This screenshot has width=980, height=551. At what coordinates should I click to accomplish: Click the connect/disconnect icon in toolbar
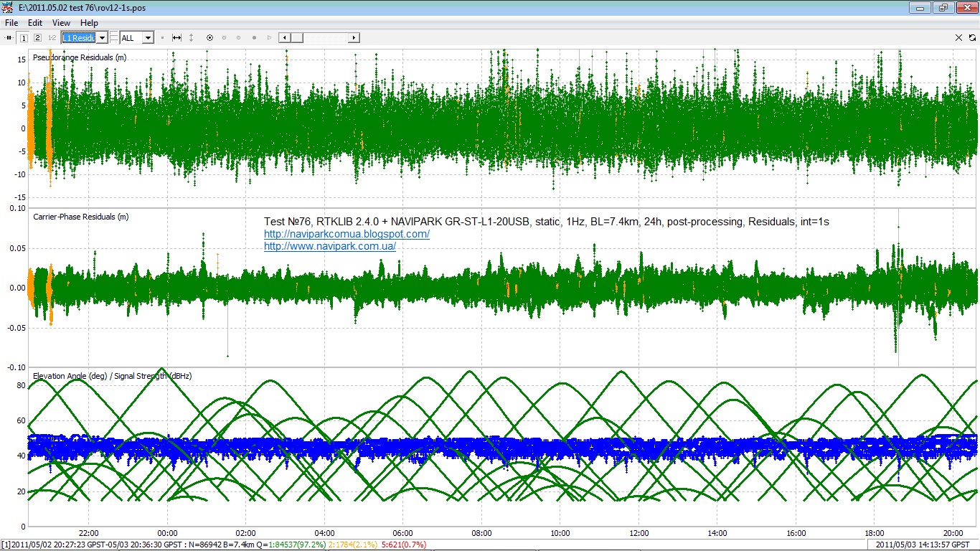(9, 37)
